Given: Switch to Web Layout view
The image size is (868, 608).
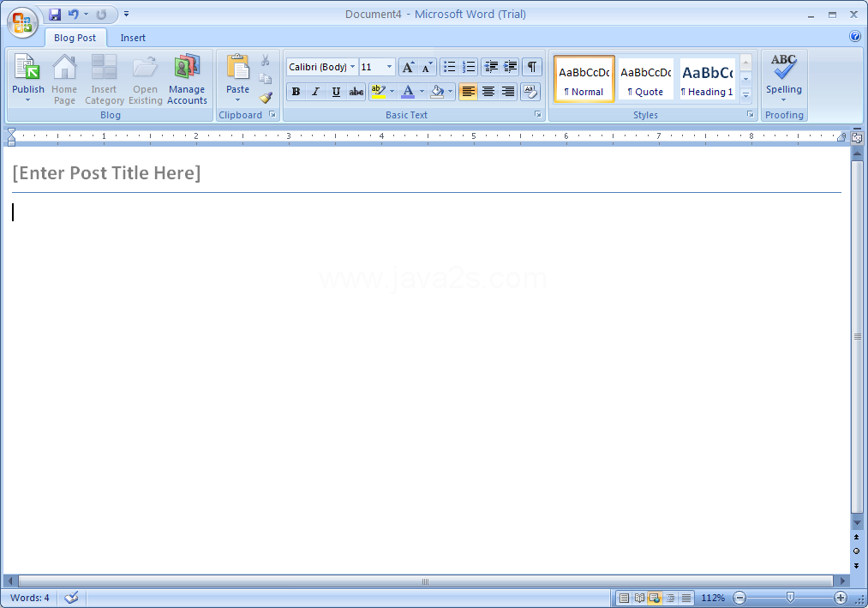Looking at the screenshot, I should click(x=655, y=598).
